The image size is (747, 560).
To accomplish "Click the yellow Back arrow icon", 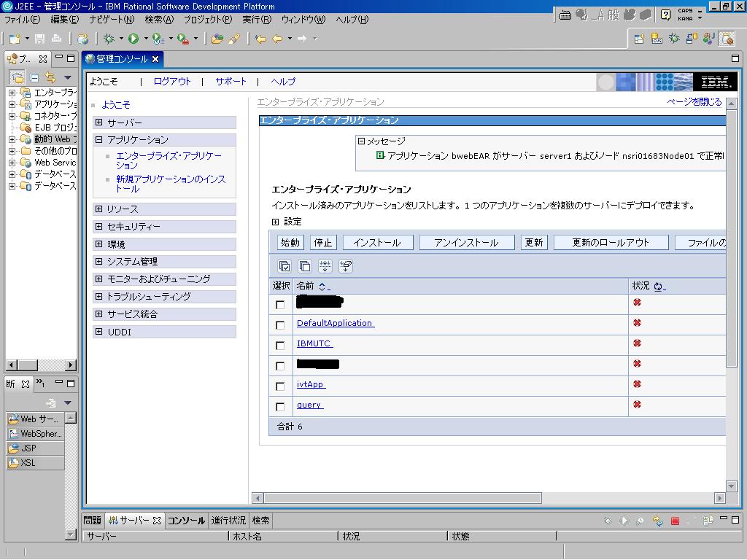I will click(276, 39).
